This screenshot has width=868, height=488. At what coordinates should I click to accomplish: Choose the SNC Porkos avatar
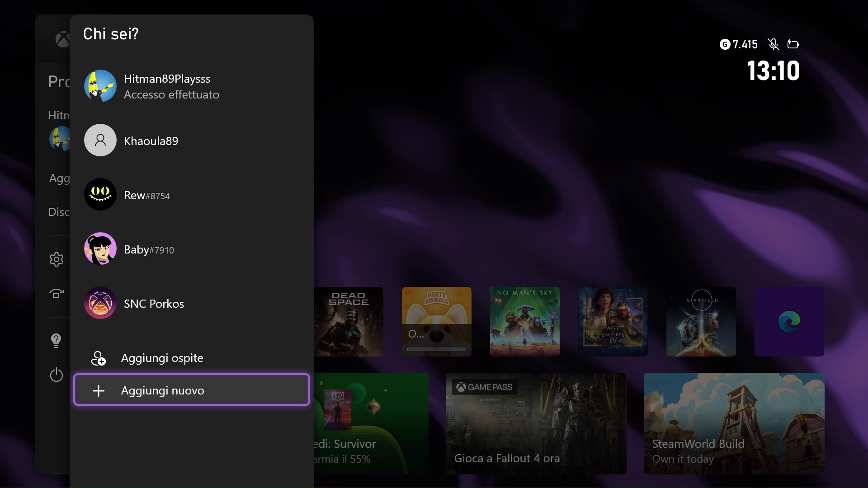[100, 303]
